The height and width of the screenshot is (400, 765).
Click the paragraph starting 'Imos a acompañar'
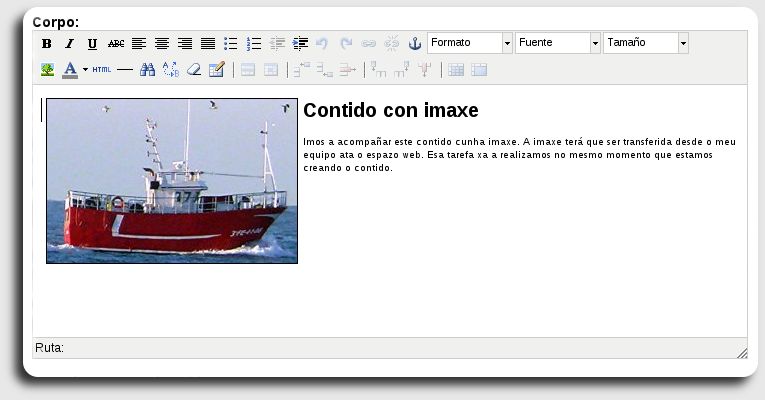click(x=520, y=155)
